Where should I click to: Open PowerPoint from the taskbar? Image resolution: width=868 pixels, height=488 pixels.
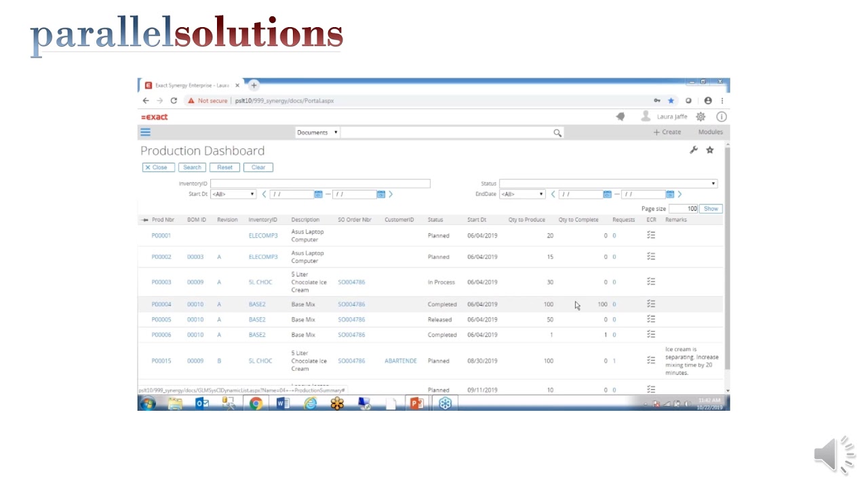(x=416, y=403)
